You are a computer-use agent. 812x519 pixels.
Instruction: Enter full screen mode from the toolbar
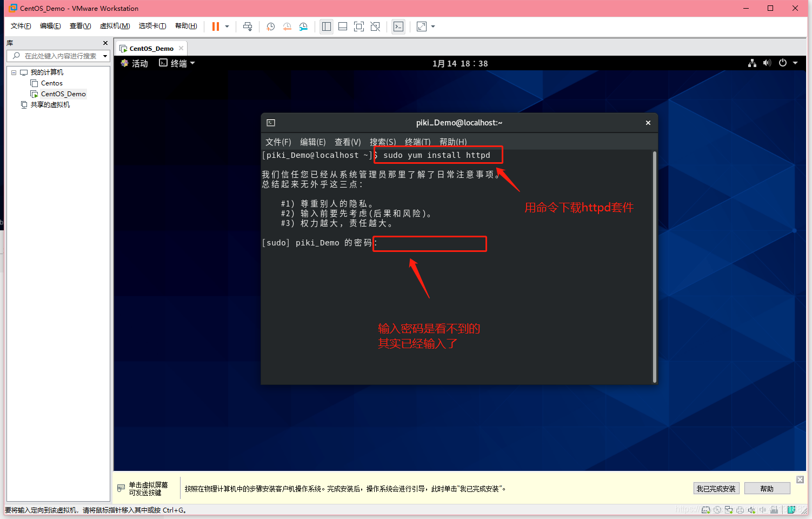(x=359, y=26)
